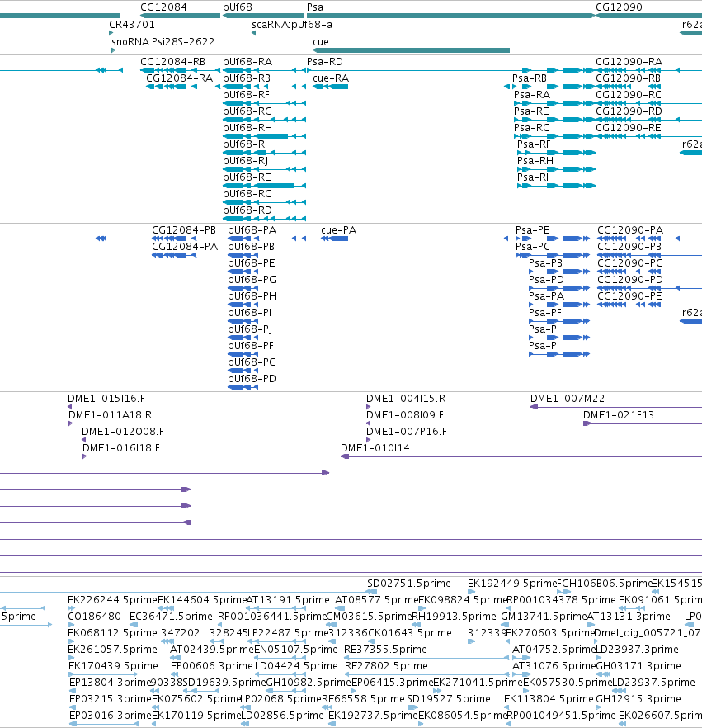Select the cue gene span bar

411,50
